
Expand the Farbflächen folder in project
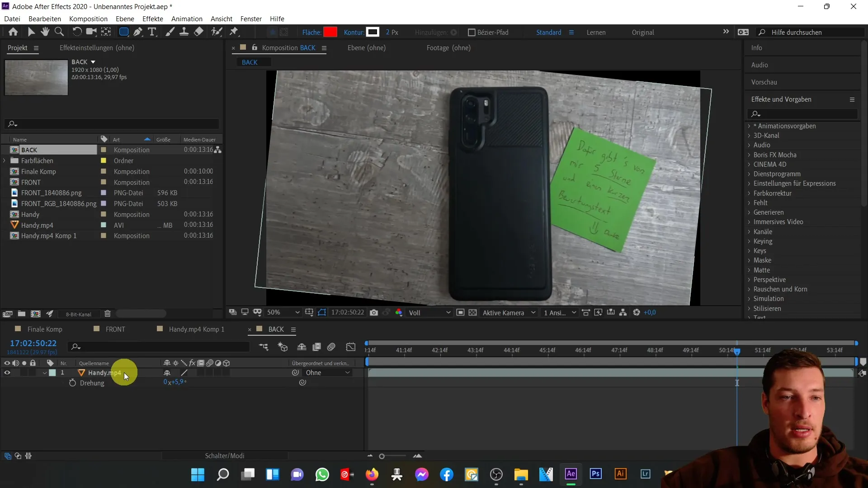tap(5, 161)
